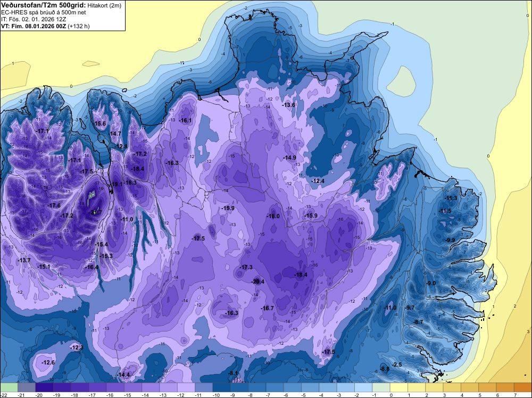Click the -21.7 temperature value

tap(95, 212)
